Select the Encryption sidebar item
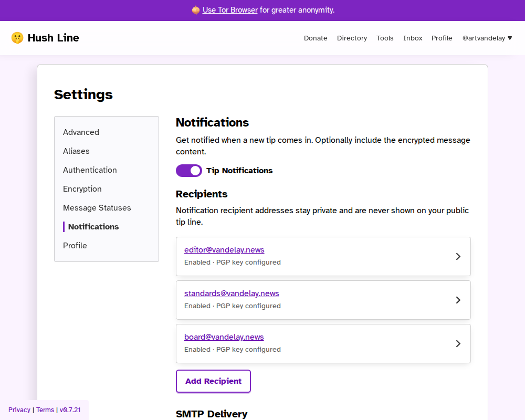The image size is (525, 420). 82,189
